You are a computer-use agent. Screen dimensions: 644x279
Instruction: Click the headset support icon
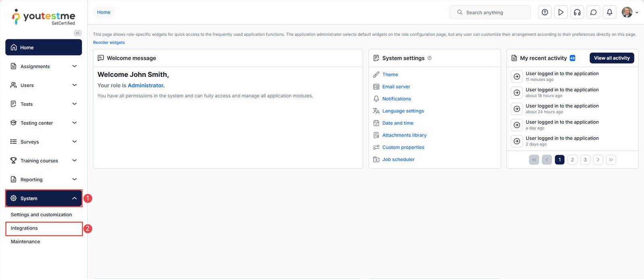577,12
